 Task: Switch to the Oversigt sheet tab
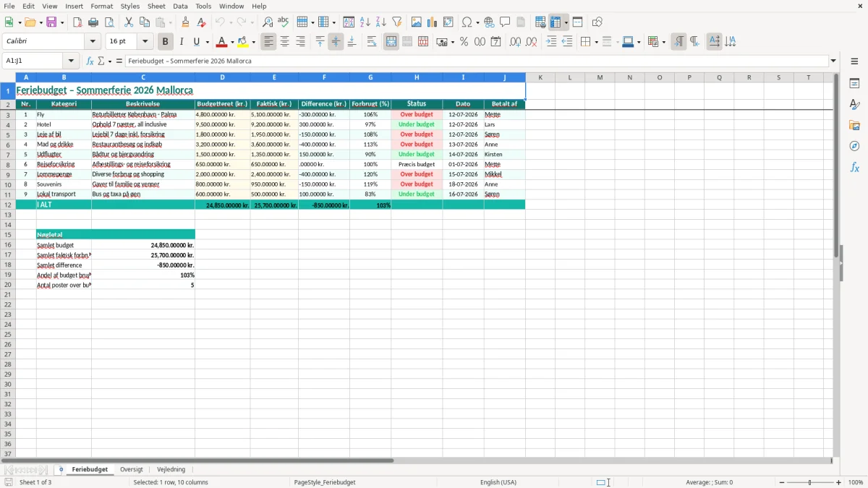click(x=132, y=469)
